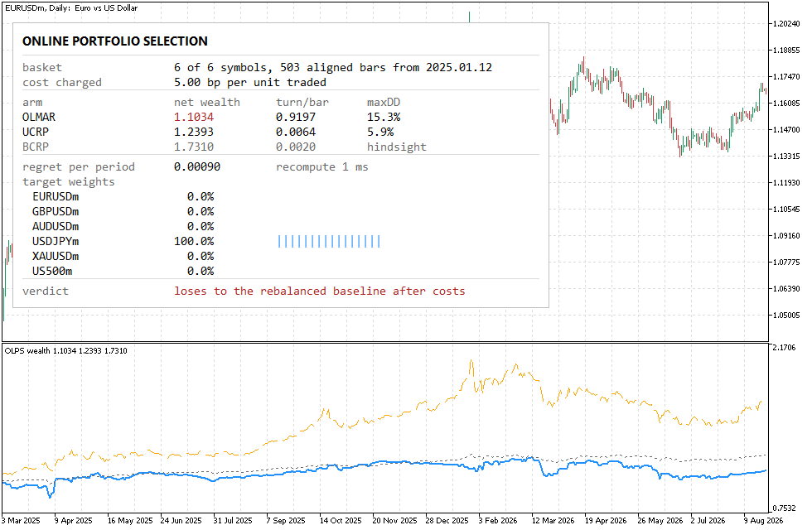The image size is (812, 530).
Task: Click the blue USDJPYm weight bar
Action: (330, 242)
